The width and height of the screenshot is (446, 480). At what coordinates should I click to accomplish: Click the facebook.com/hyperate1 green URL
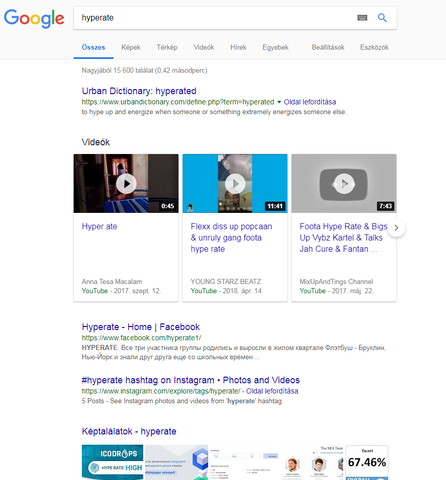pyautogui.click(x=141, y=338)
